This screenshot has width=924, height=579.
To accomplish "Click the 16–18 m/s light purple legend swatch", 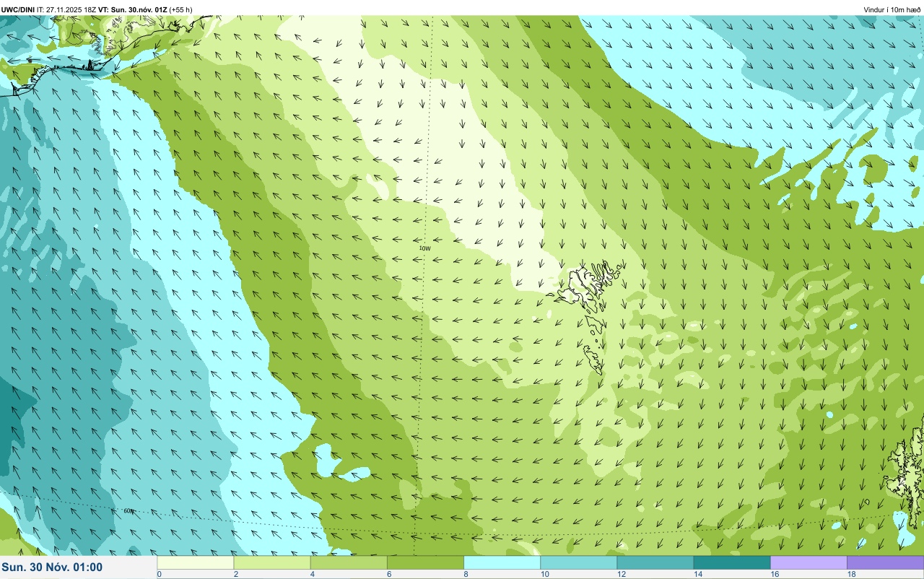I will tap(808, 562).
